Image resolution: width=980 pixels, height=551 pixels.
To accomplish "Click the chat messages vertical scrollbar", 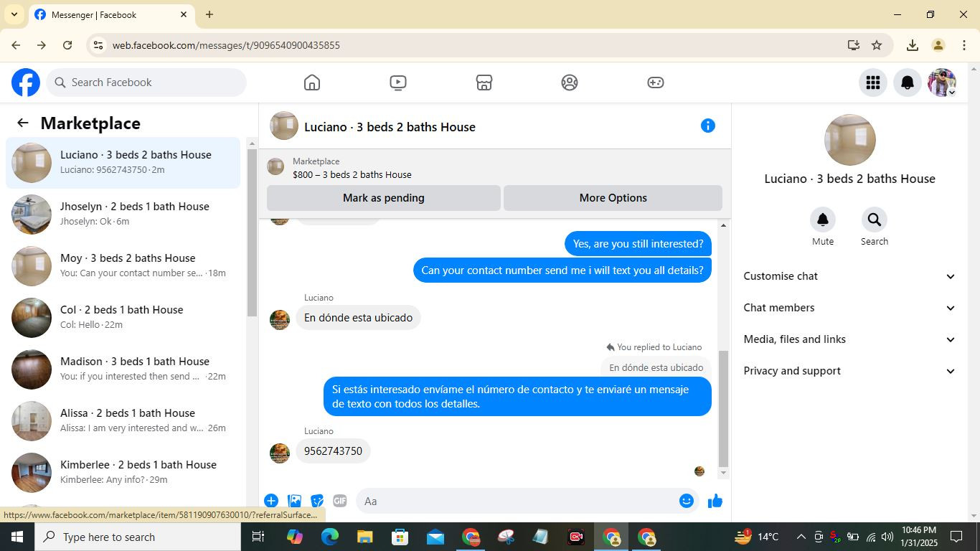I will point(723,409).
